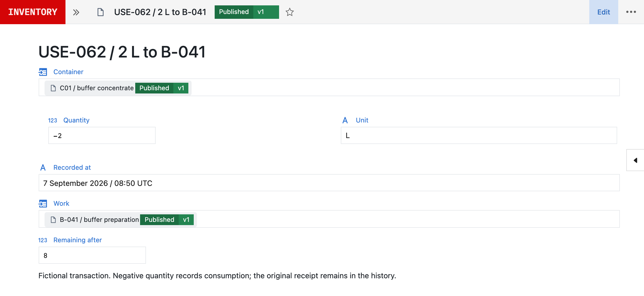
Task: Expand the navigation double-chevron
Action: pos(76,12)
